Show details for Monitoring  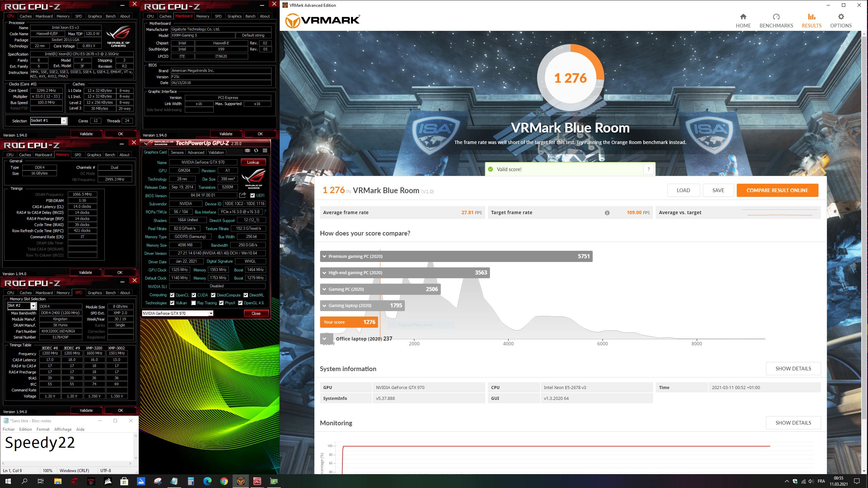[x=793, y=423]
